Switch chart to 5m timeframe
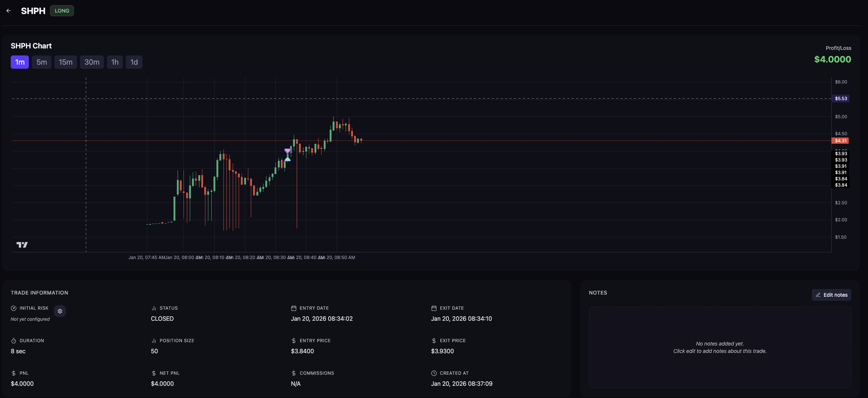Image resolution: width=868 pixels, height=398 pixels. pos(41,62)
